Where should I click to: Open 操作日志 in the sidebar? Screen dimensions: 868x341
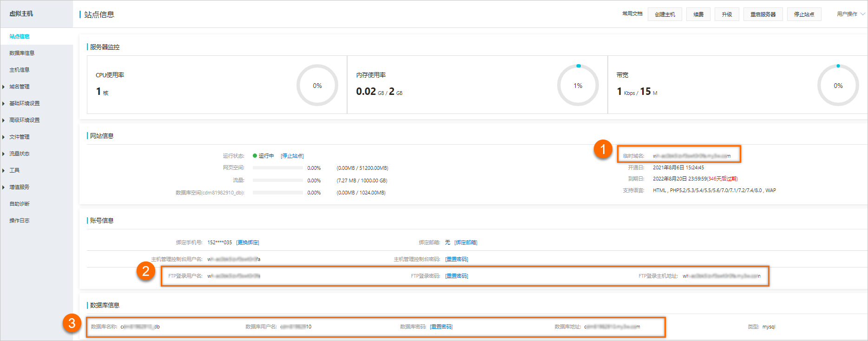(x=20, y=221)
